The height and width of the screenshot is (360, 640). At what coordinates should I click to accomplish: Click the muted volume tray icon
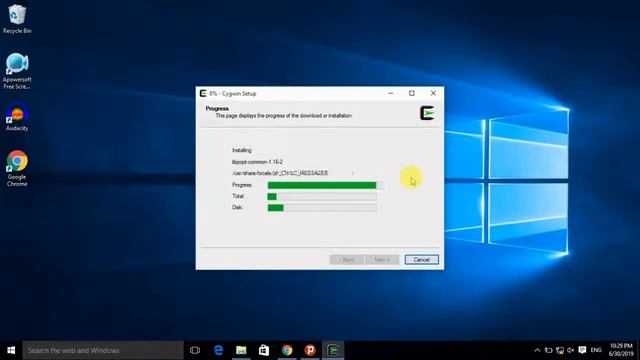pyautogui.click(x=571, y=350)
